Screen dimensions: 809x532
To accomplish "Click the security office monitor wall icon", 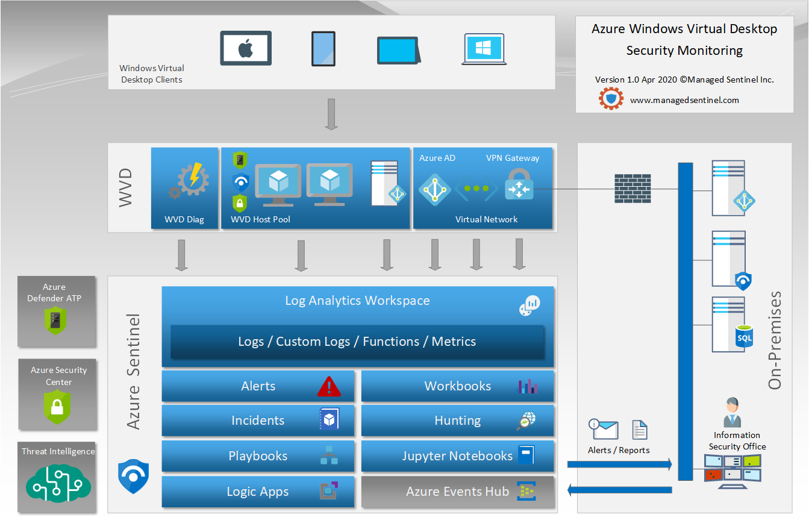I will pos(732,471).
